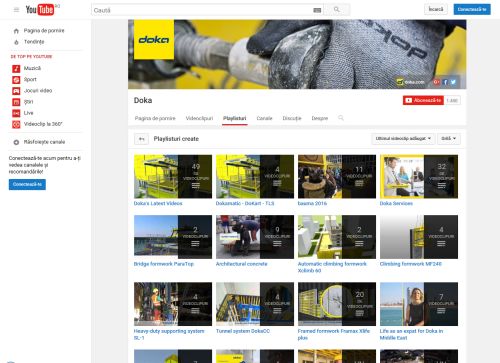The image size is (500, 363).
Task: Click the Muzică music note icon
Action: coord(16,69)
